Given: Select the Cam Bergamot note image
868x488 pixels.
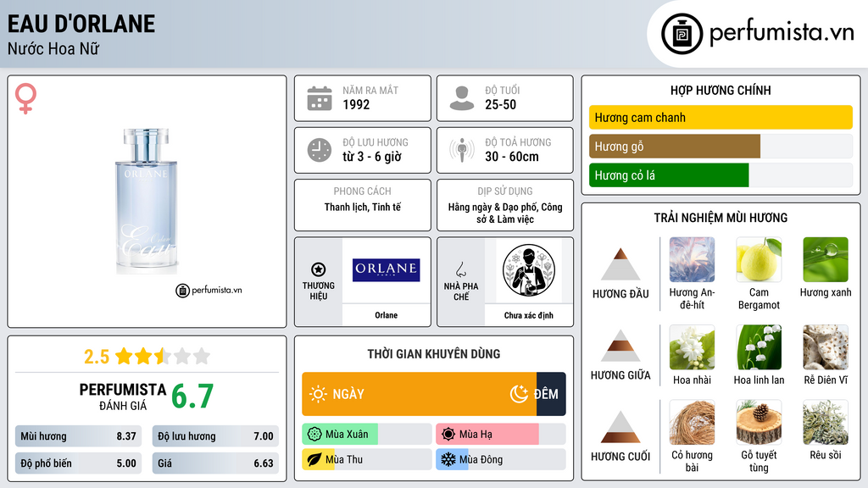Looking at the screenshot, I should point(759,259).
